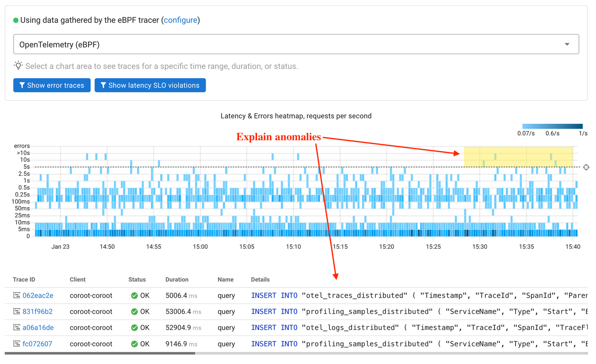Click the crosshair icon beside the 5s SLO line

pyautogui.click(x=586, y=167)
